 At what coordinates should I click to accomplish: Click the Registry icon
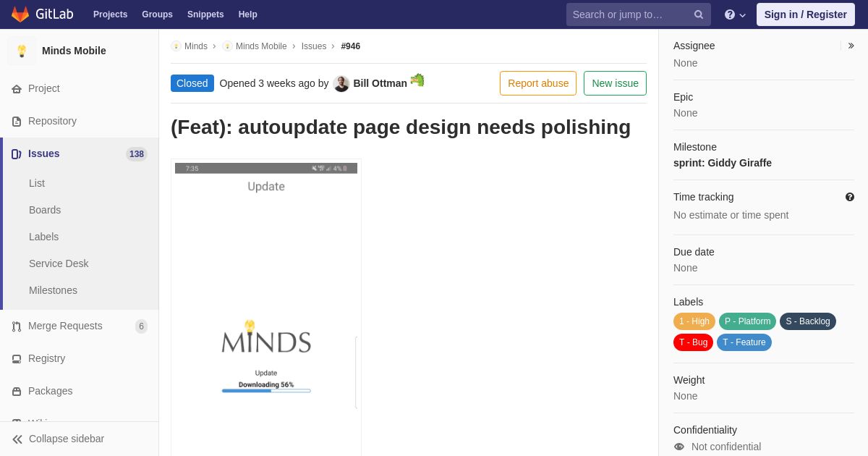(x=17, y=359)
